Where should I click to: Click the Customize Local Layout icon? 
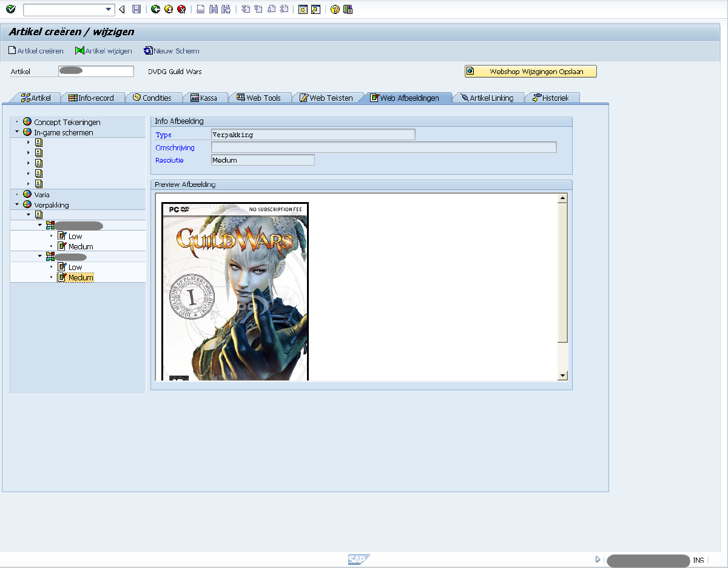click(348, 10)
